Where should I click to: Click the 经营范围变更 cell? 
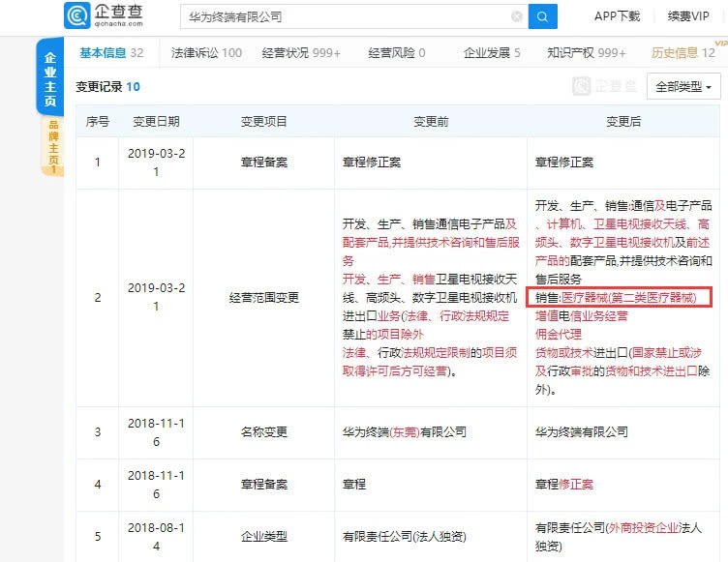(x=263, y=298)
